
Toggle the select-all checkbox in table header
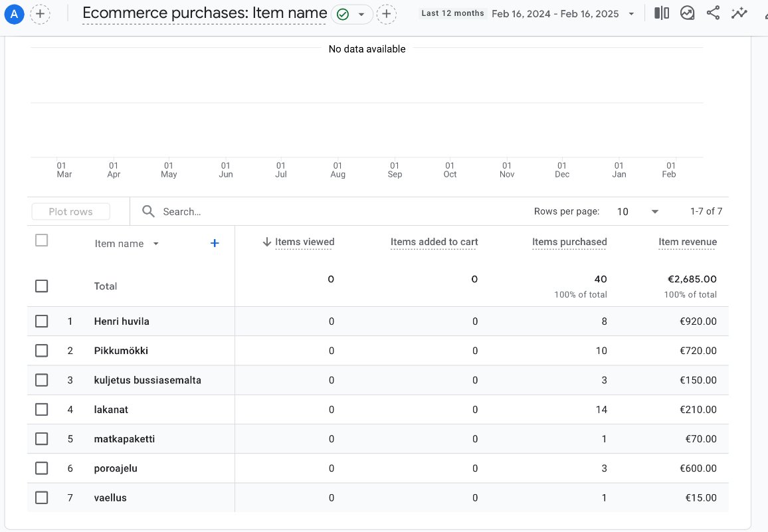[42, 241]
